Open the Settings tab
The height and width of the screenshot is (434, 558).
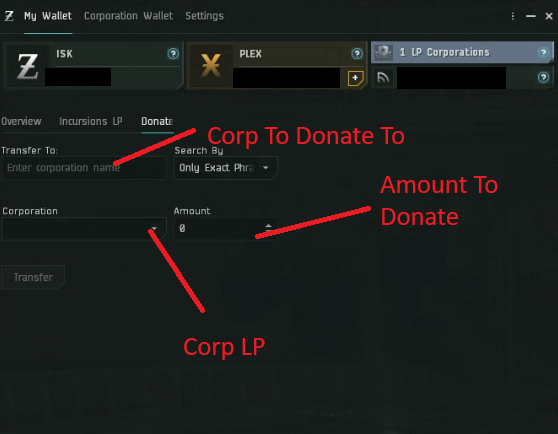(204, 16)
